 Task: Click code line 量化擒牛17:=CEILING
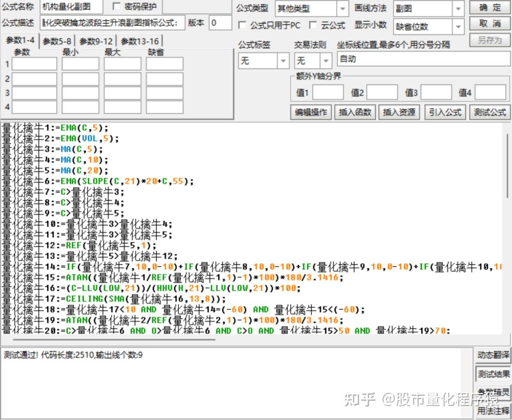click(x=114, y=299)
